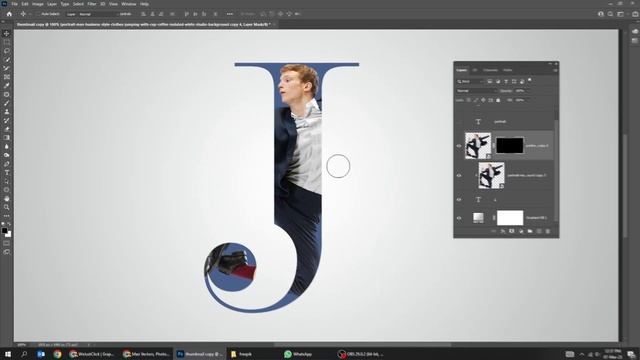Select the Move tool
640x360 pixels.
click(7, 33)
